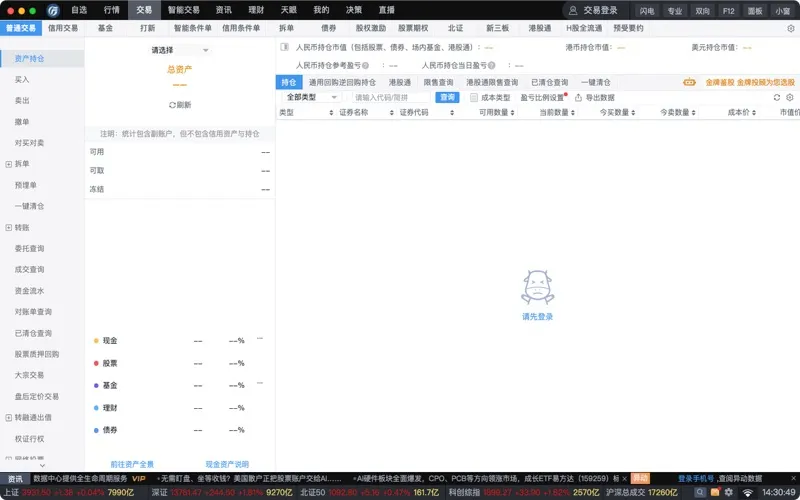Open table settings gear icon above table
This screenshot has width=800, height=500.
click(x=790, y=97)
